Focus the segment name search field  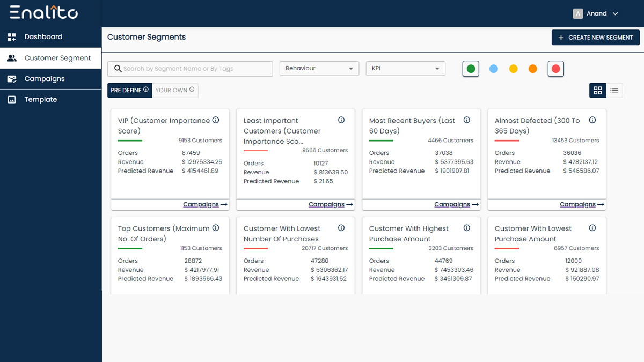(190, 69)
